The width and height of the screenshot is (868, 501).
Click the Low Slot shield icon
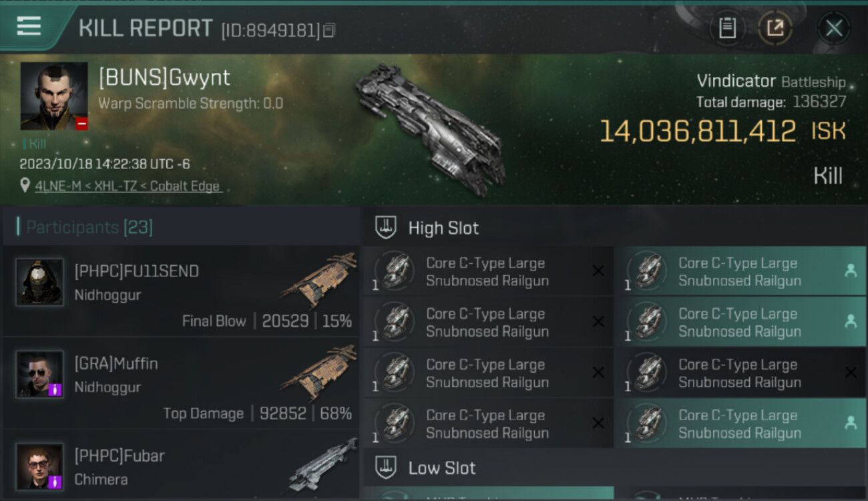[x=386, y=468]
